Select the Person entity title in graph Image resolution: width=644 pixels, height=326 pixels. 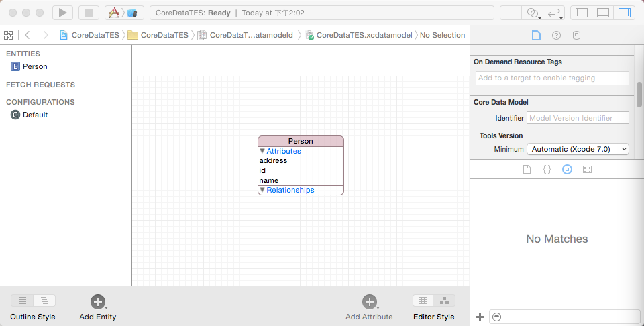pos(301,141)
